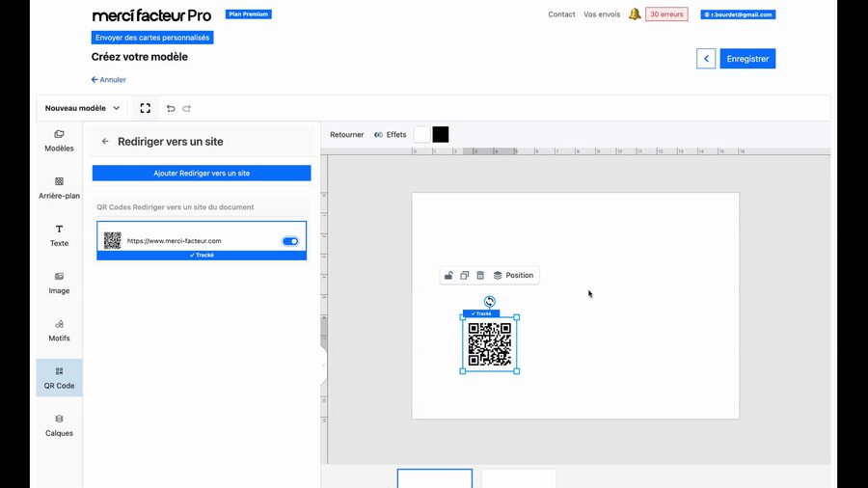
Task: Click the https://www.merci-facteur.com QR entry
Action: point(202,241)
